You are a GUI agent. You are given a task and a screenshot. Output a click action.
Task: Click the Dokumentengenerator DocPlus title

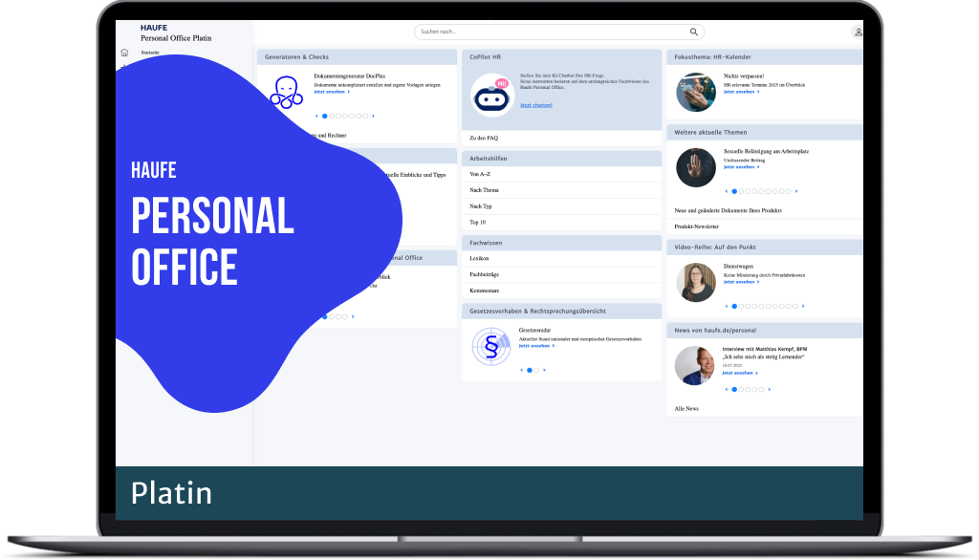click(x=350, y=76)
